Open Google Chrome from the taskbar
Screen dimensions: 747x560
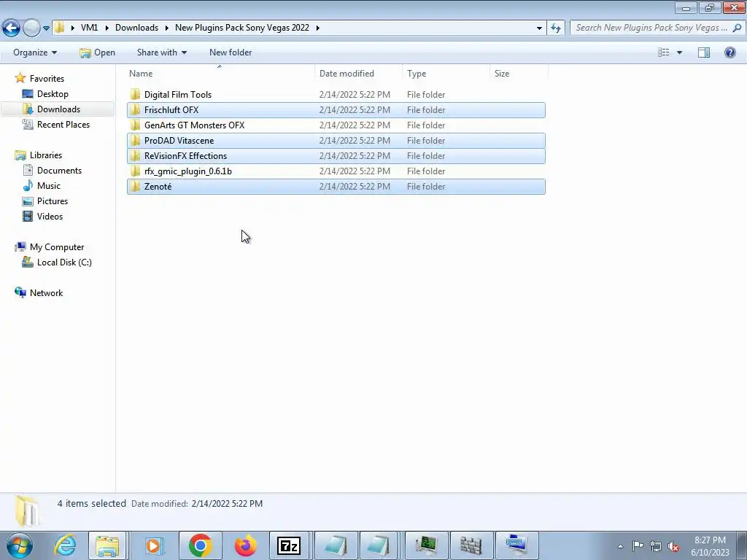pyautogui.click(x=200, y=545)
